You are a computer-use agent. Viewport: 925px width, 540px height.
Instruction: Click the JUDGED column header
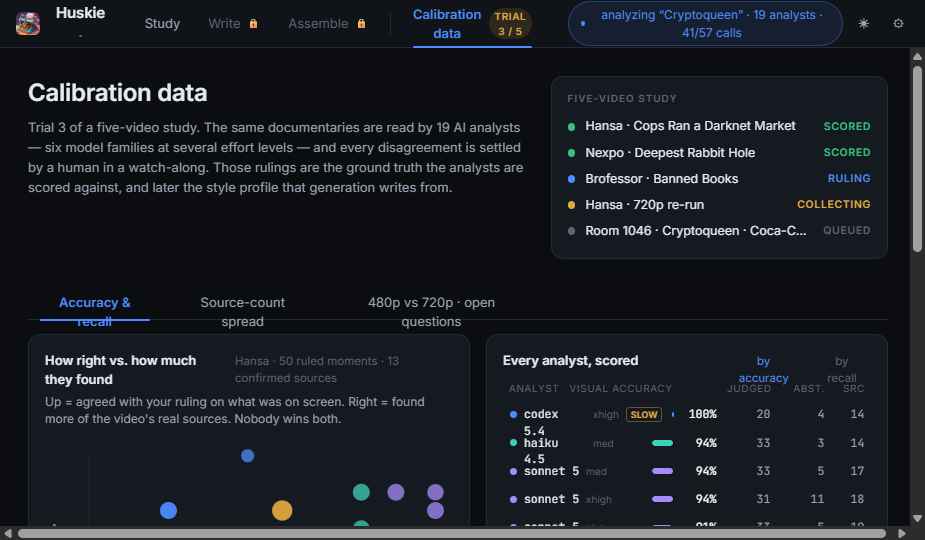pyautogui.click(x=749, y=388)
